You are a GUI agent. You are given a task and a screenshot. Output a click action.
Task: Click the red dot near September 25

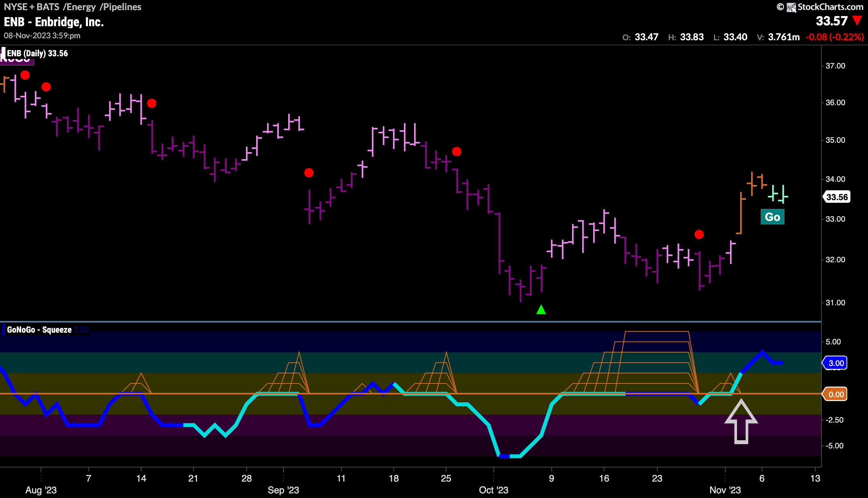click(457, 151)
